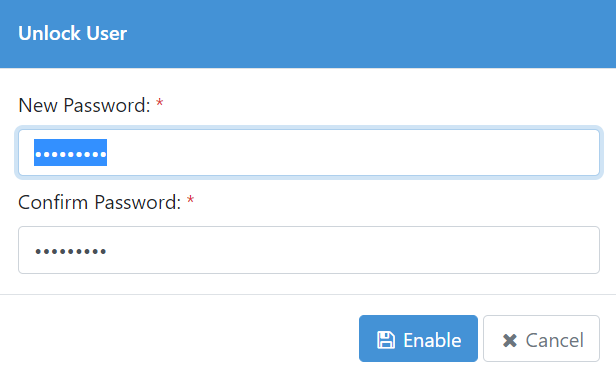This screenshot has width=616, height=378.
Task: Click the Cancel text on the white button
Action: point(555,340)
